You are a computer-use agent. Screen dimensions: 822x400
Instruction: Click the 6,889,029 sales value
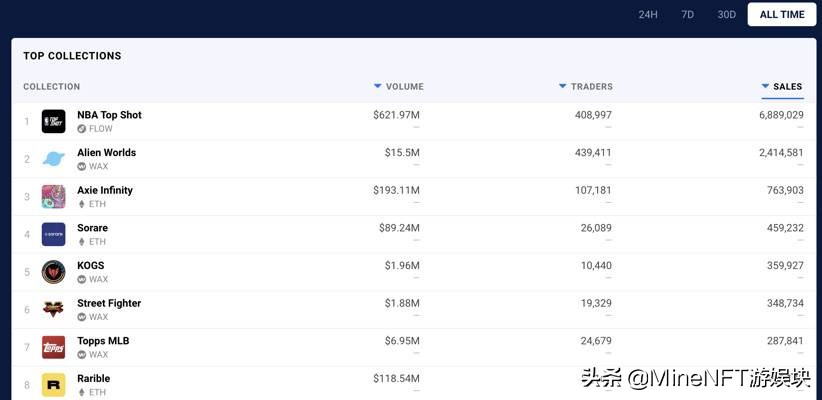click(x=781, y=115)
